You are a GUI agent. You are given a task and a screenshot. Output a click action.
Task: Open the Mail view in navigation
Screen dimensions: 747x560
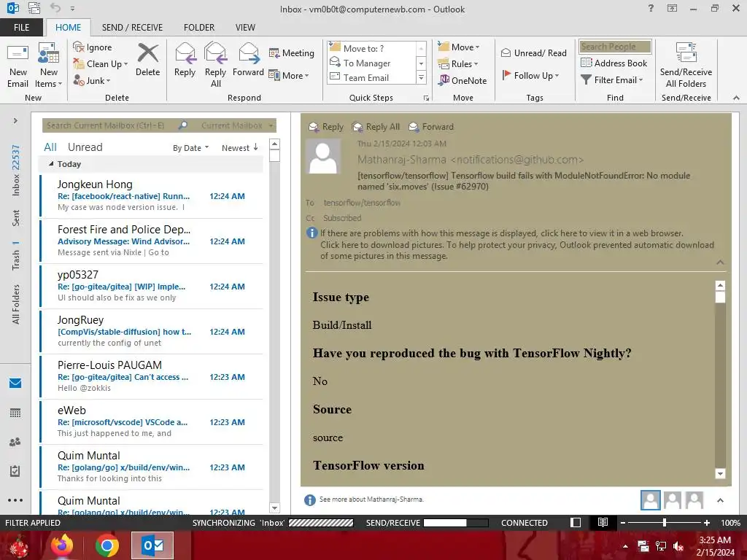click(x=15, y=383)
